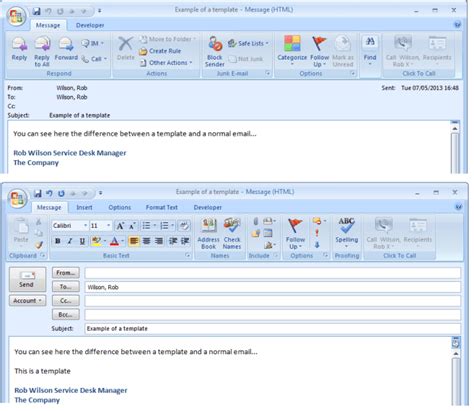Click the Cc input field
Image resolution: width=474 pixels, height=411 pixels.
(x=273, y=301)
